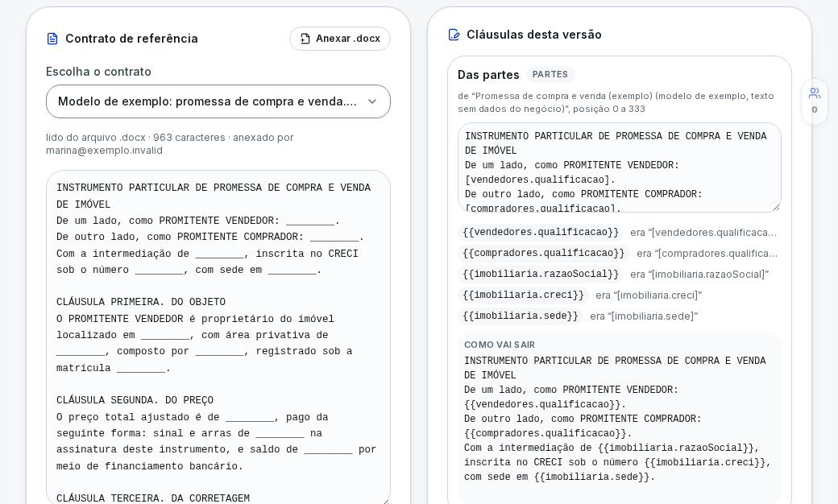Click the text era "[imobiliaria.creci]"
The height and width of the screenshot is (504, 838).
point(649,295)
